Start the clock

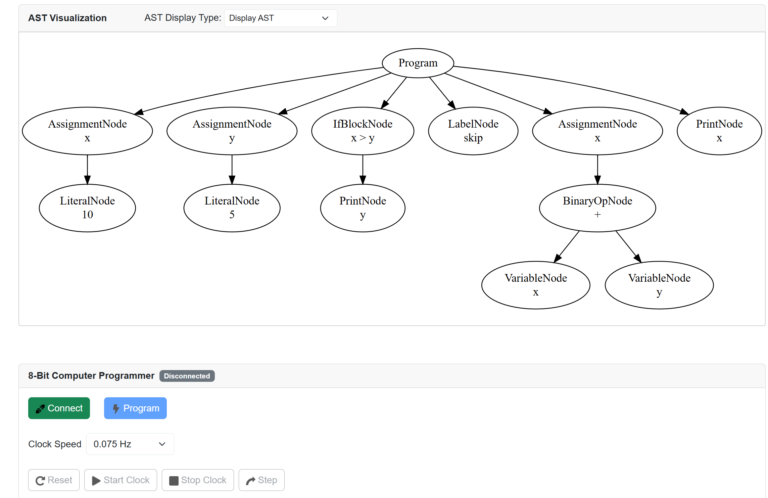[x=120, y=480]
